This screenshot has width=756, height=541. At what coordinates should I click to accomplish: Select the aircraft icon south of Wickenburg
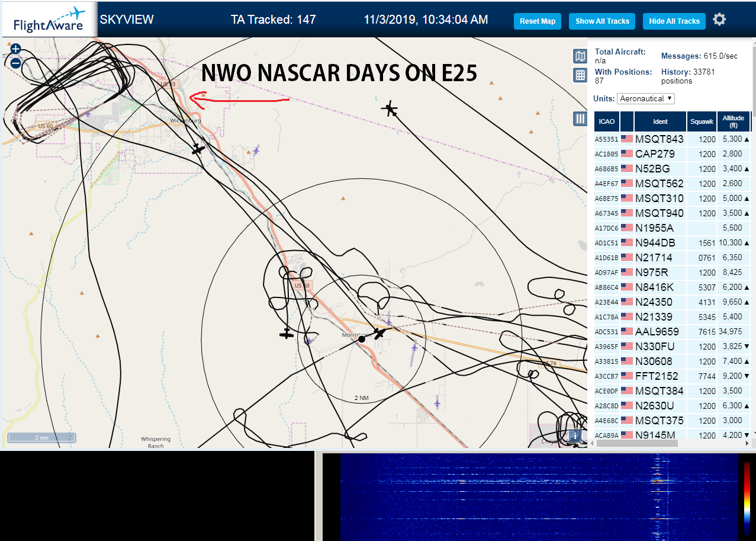pyautogui.click(x=198, y=149)
